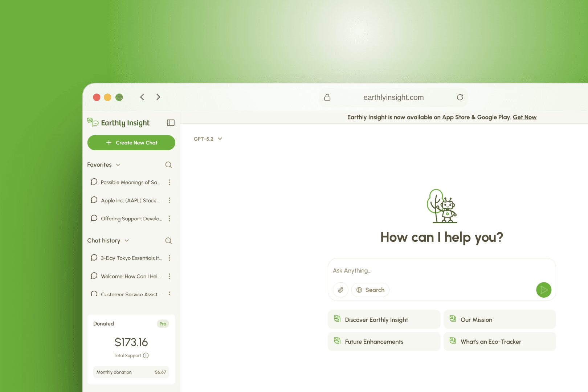Open Welcome! How Can I Hel... chat
This screenshot has width=588, height=392.
coord(125,276)
